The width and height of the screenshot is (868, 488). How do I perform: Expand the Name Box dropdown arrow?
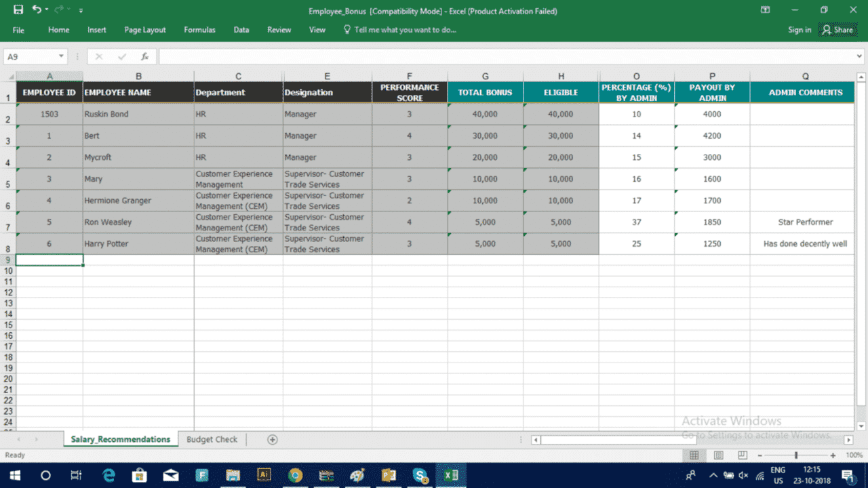pyautogui.click(x=61, y=57)
